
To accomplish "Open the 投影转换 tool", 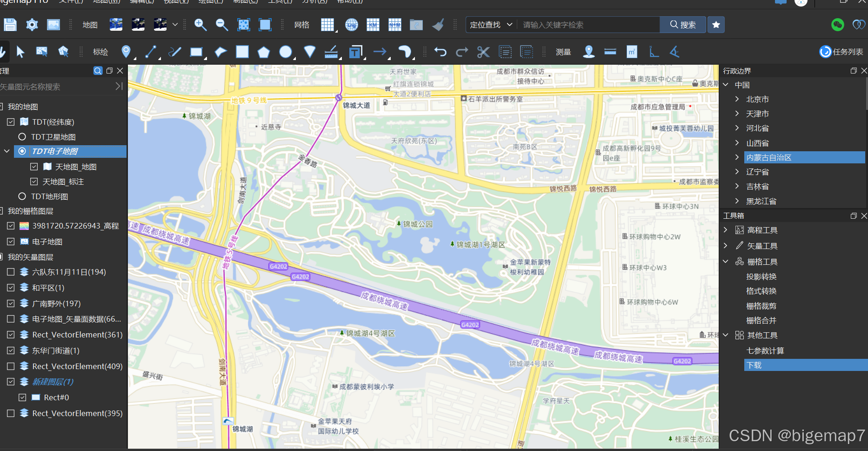I will pyautogui.click(x=761, y=276).
